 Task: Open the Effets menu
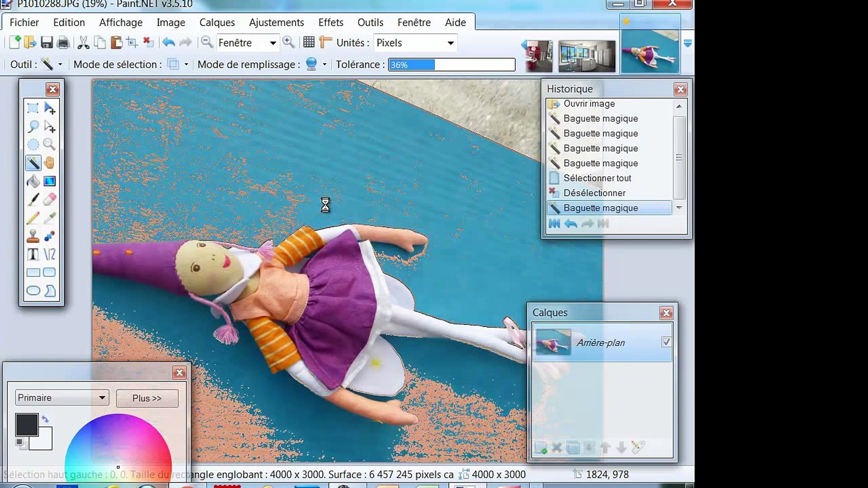pyautogui.click(x=330, y=23)
